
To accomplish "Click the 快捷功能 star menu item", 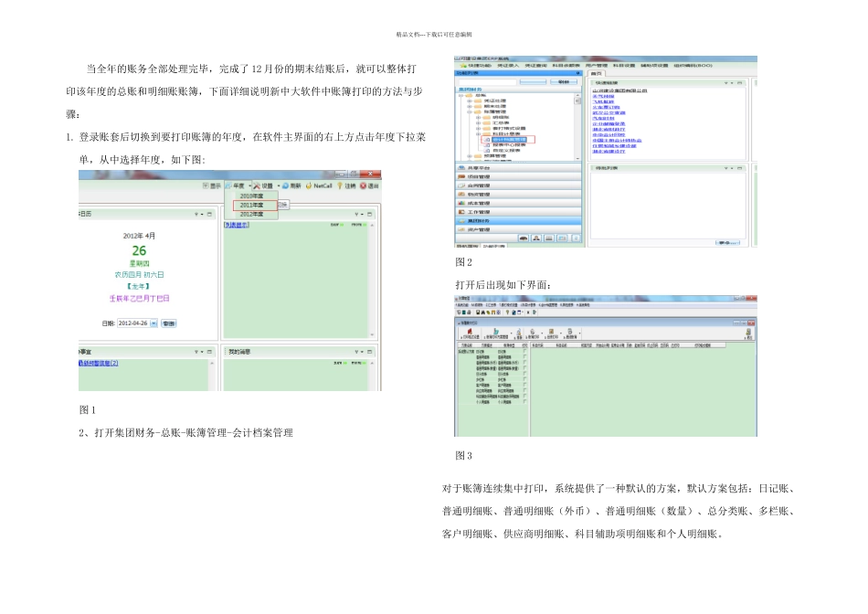I will [x=476, y=66].
